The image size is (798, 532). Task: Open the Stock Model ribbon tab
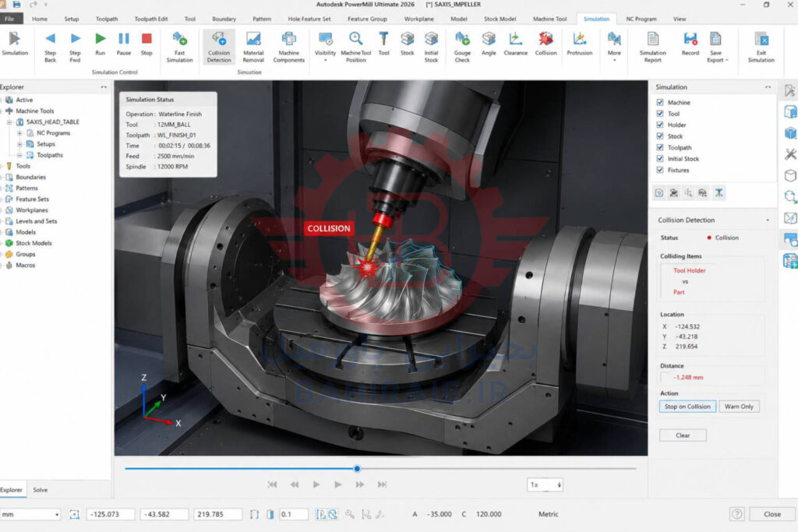(500, 19)
